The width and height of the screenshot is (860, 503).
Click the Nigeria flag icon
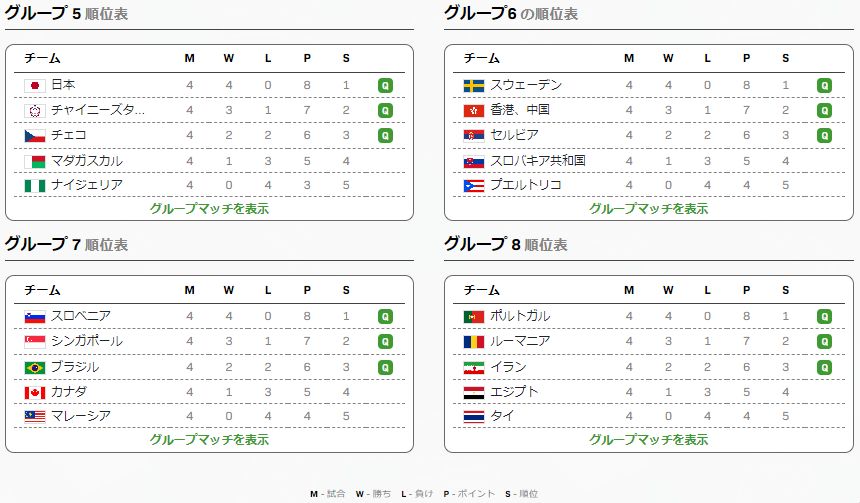pos(35,185)
